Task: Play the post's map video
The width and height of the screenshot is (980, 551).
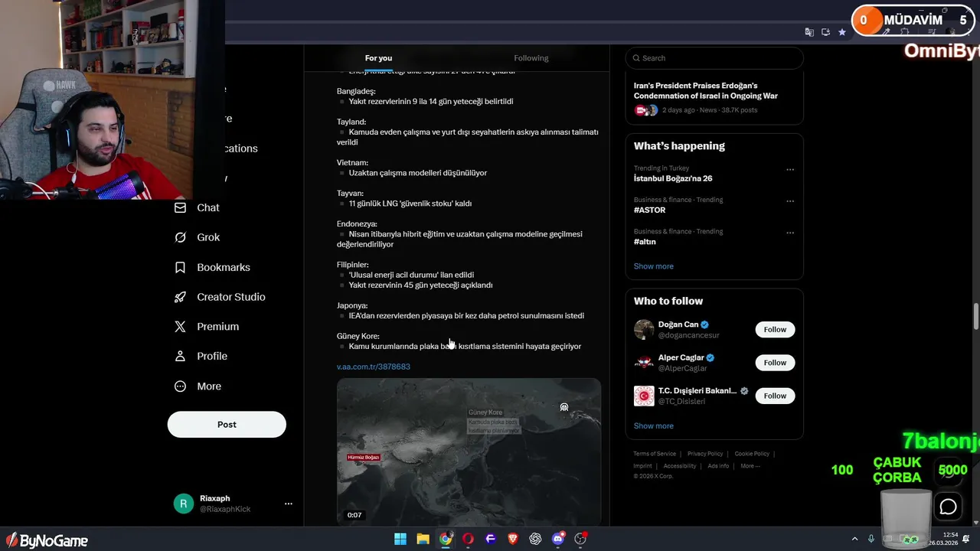Action: [469, 452]
